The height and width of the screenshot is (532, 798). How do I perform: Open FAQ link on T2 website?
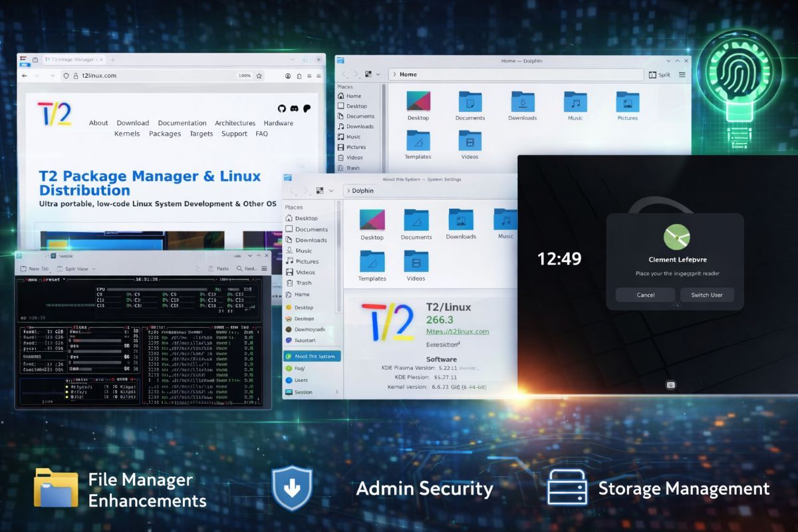point(262,134)
